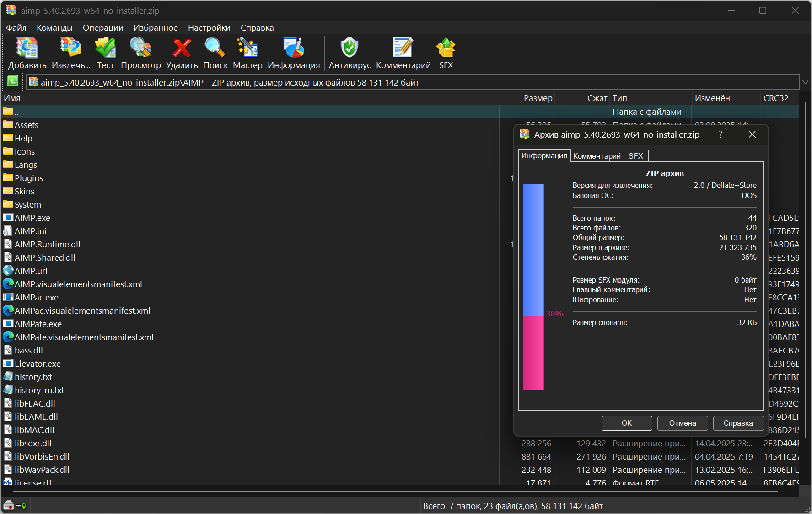
Task: Click the Отмена button
Action: tap(683, 423)
